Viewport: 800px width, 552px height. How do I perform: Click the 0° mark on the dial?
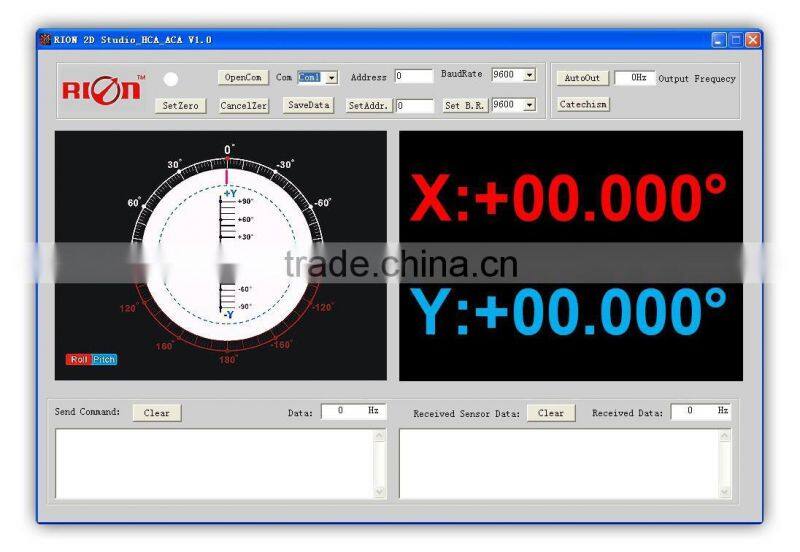pyautogui.click(x=229, y=149)
